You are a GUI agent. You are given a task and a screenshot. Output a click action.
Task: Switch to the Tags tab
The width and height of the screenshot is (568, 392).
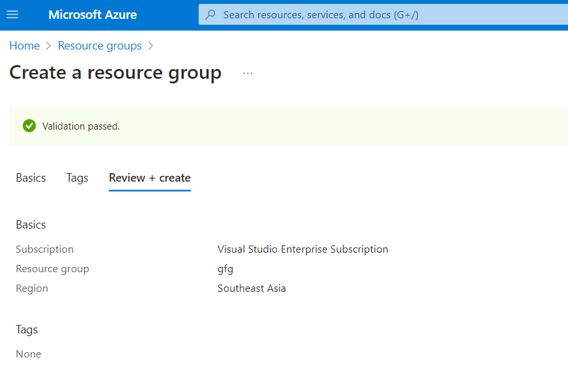click(x=77, y=178)
